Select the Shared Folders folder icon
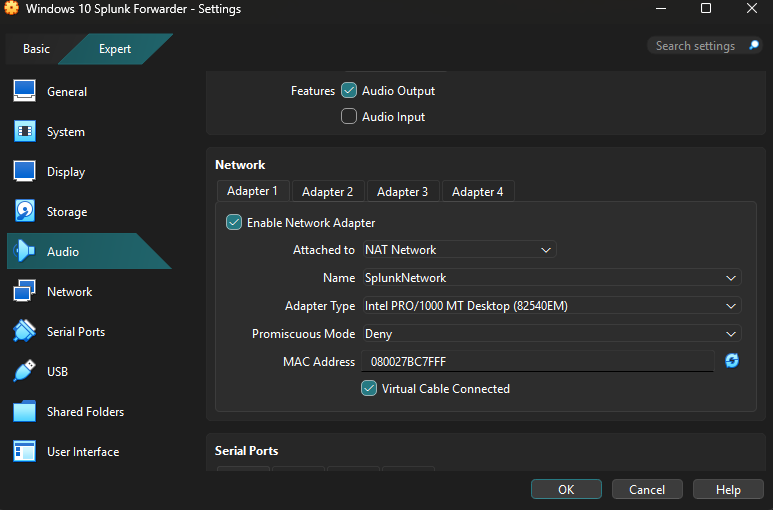 coord(24,411)
